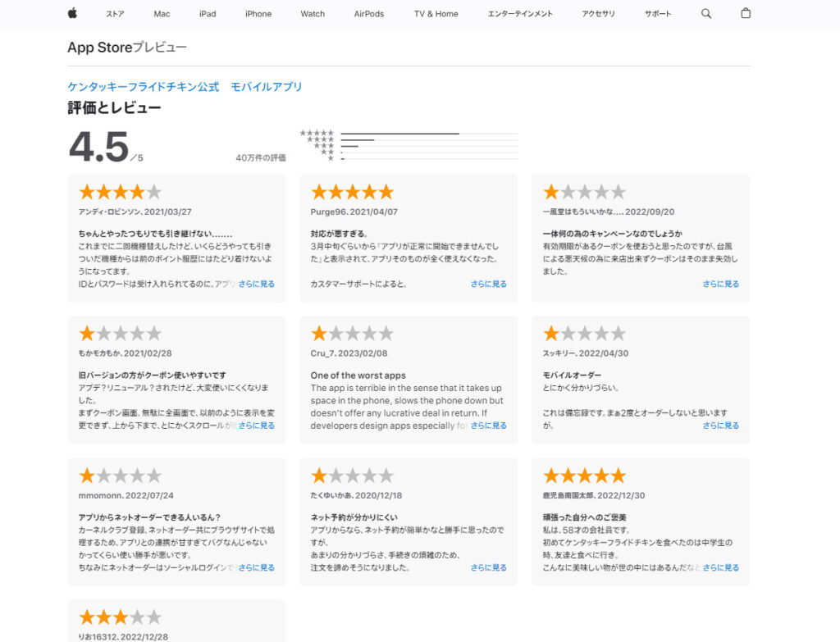This screenshot has width=840, height=642.
Task: Expand さらに見る on スッキリー review
Action: click(720, 426)
